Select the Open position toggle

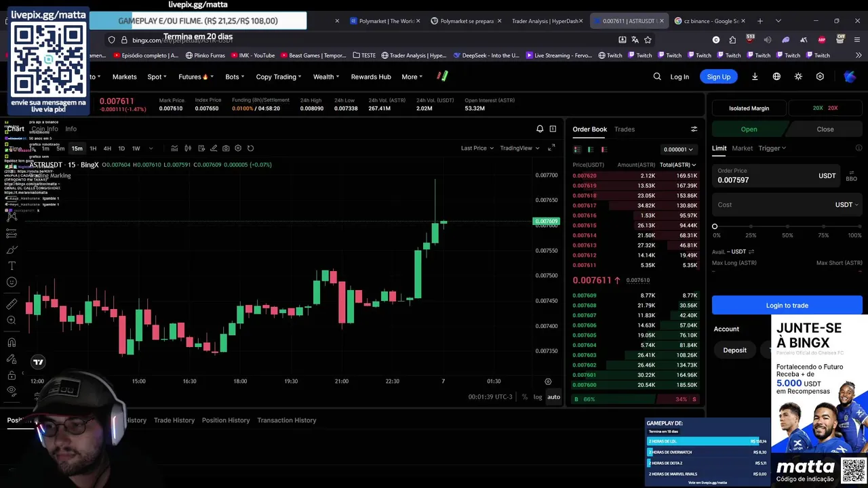point(749,129)
